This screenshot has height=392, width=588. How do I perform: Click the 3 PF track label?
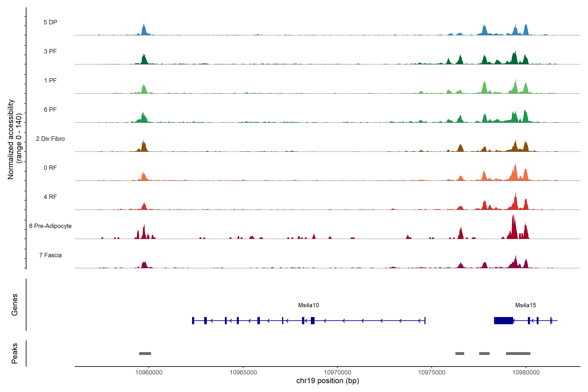50,51
